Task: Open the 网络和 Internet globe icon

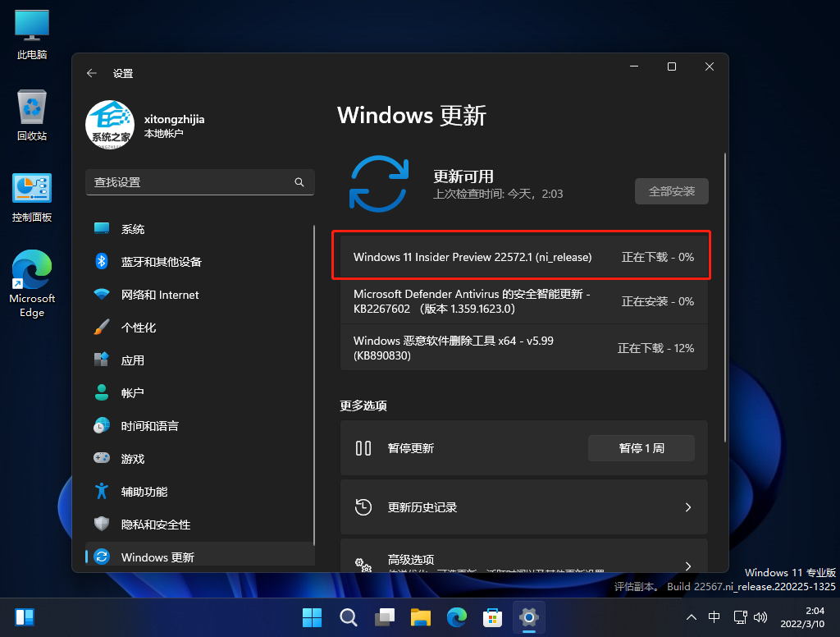Action: [x=101, y=295]
